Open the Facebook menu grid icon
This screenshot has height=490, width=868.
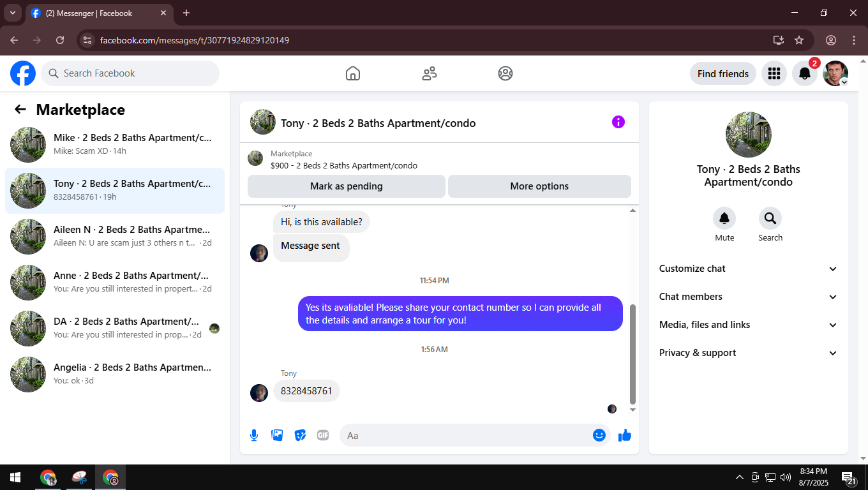pyautogui.click(x=774, y=73)
